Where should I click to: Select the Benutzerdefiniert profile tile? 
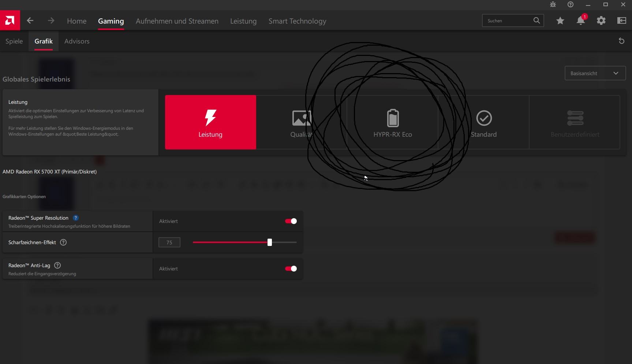pos(575,122)
